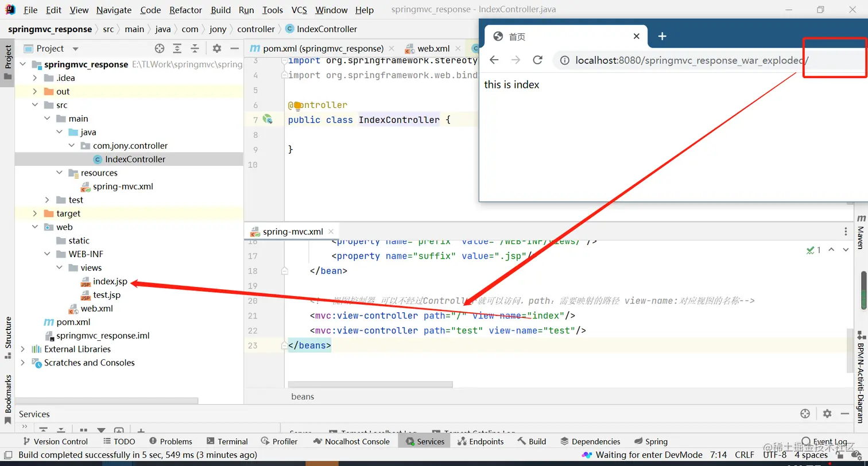Open the File menu
Image resolution: width=868 pixels, height=466 pixels.
click(30, 10)
